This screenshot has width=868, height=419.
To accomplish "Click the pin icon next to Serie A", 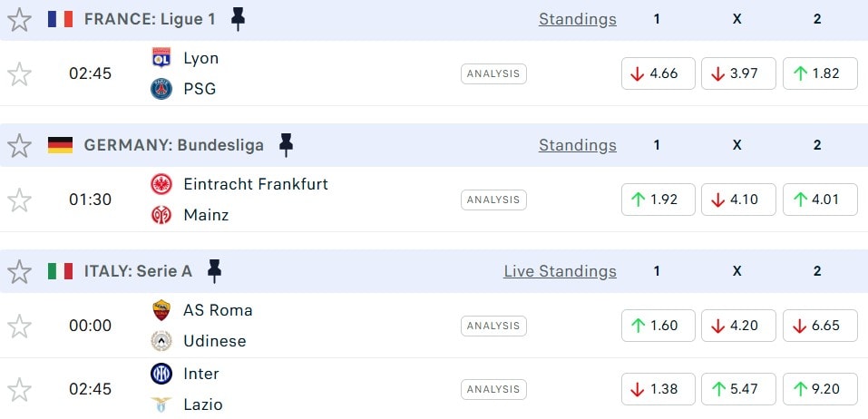I will click(x=214, y=271).
